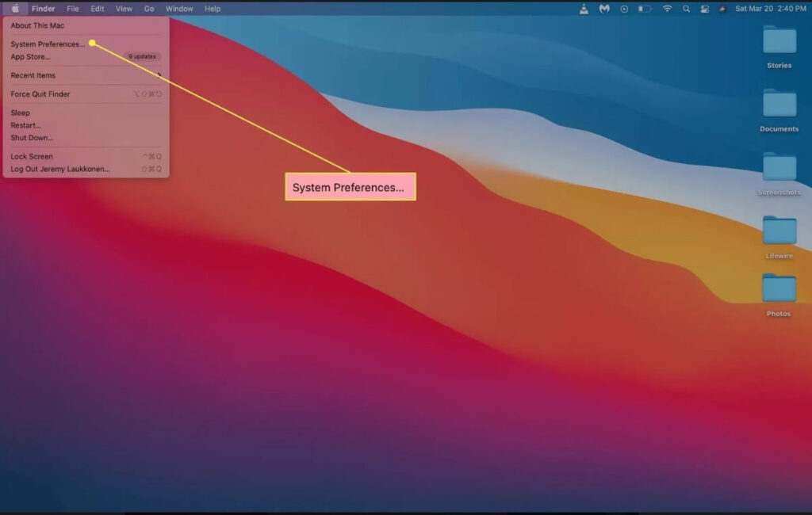Choose App Store... in the Apple menu

tap(86, 57)
